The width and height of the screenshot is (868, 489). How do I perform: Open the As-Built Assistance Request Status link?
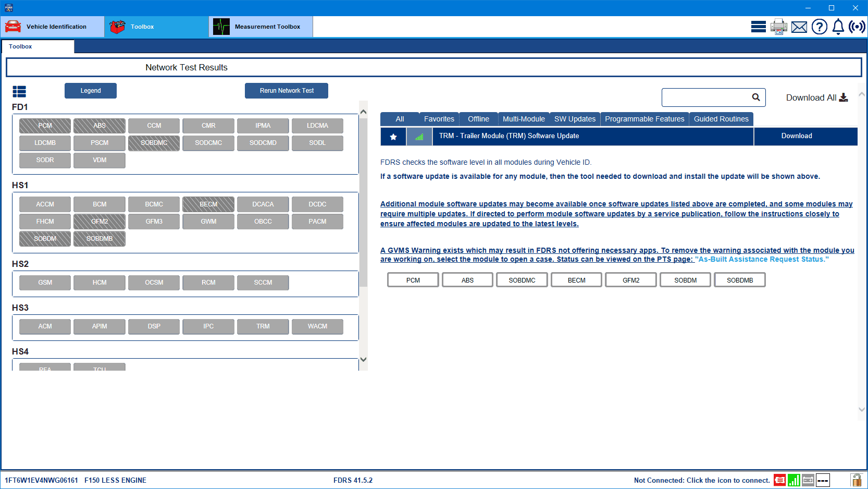tap(762, 259)
